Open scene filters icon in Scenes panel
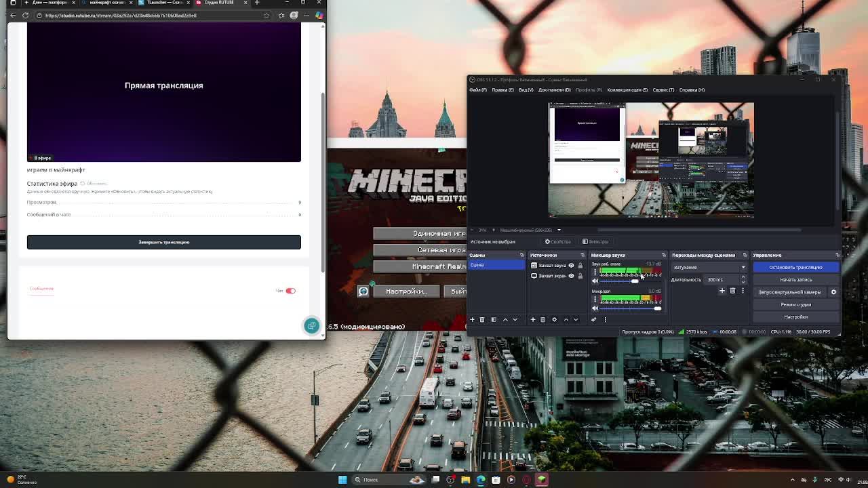The image size is (868, 488). click(494, 320)
